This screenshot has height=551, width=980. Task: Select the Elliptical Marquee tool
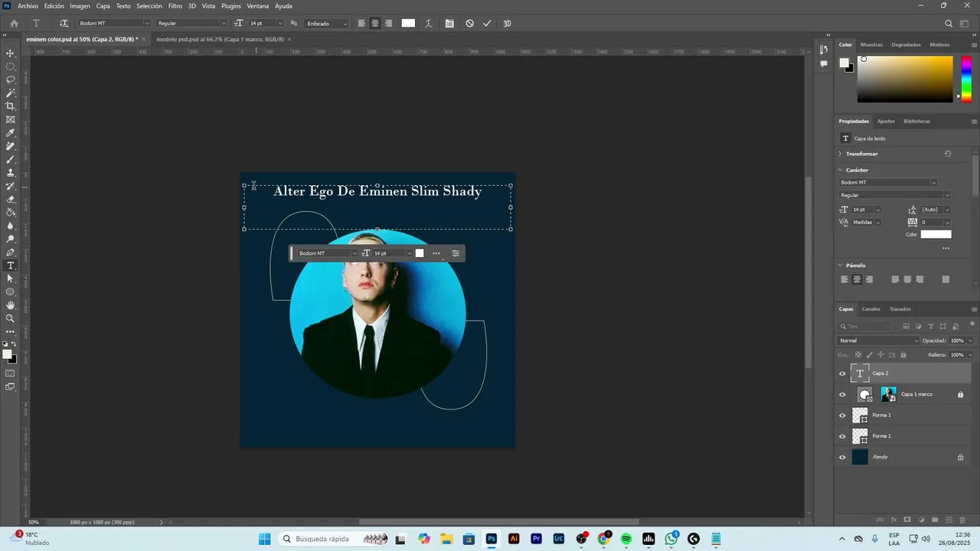pos(11,67)
